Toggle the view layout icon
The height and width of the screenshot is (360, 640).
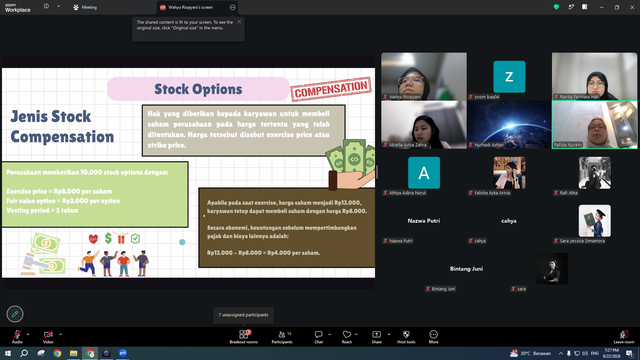click(584, 7)
